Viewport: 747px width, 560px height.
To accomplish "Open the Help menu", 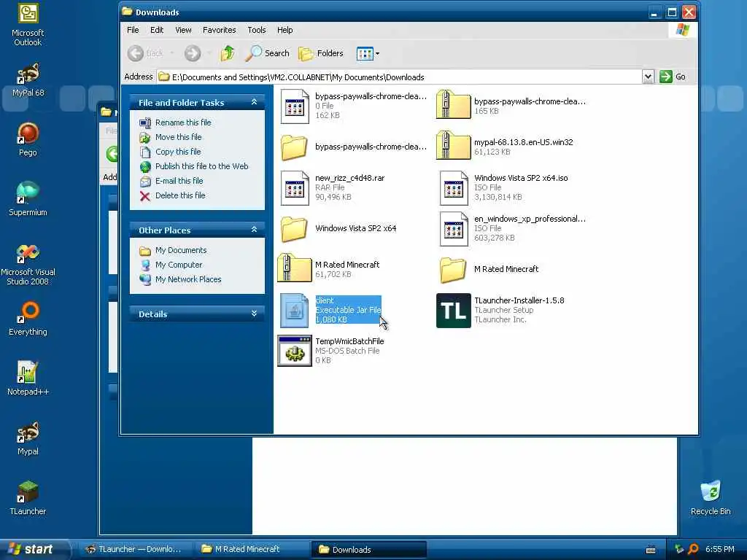I will [x=285, y=30].
